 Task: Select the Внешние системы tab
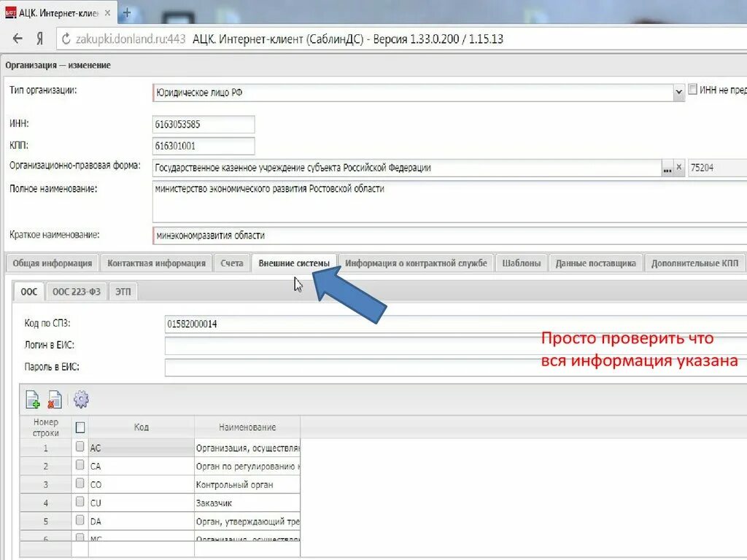[x=294, y=262]
